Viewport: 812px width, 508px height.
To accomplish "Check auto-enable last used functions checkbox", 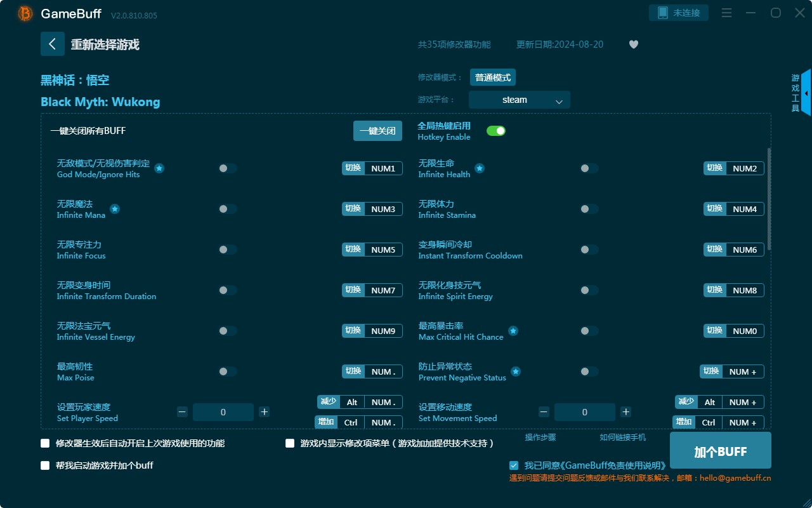I will [45, 443].
